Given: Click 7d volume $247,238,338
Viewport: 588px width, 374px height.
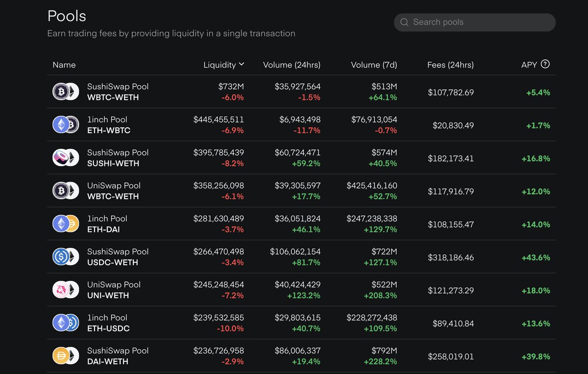Looking at the screenshot, I should (x=372, y=219).
